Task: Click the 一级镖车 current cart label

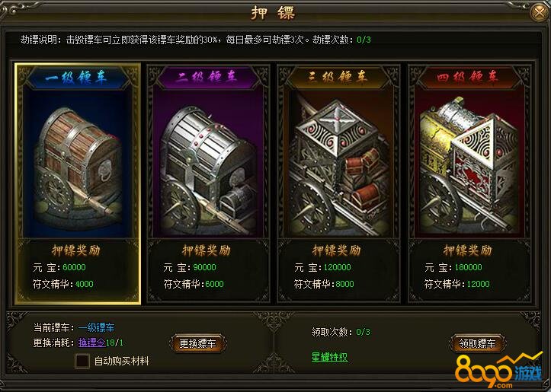Action: click(96, 327)
